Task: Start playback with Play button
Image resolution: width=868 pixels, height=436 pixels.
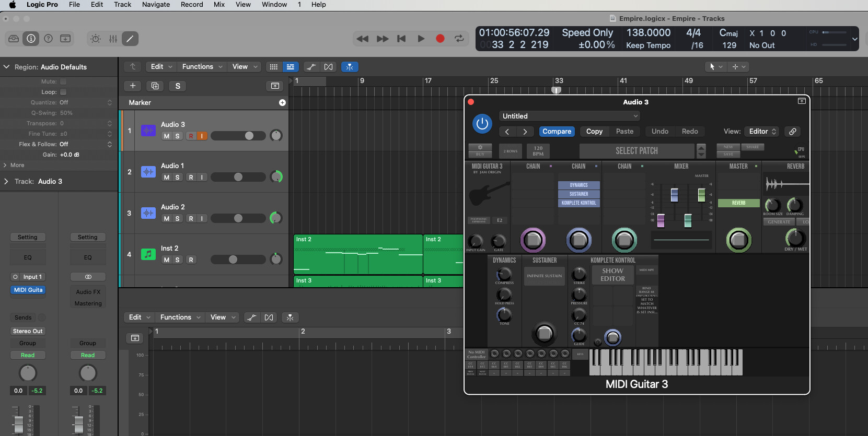Action: [x=421, y=39]
